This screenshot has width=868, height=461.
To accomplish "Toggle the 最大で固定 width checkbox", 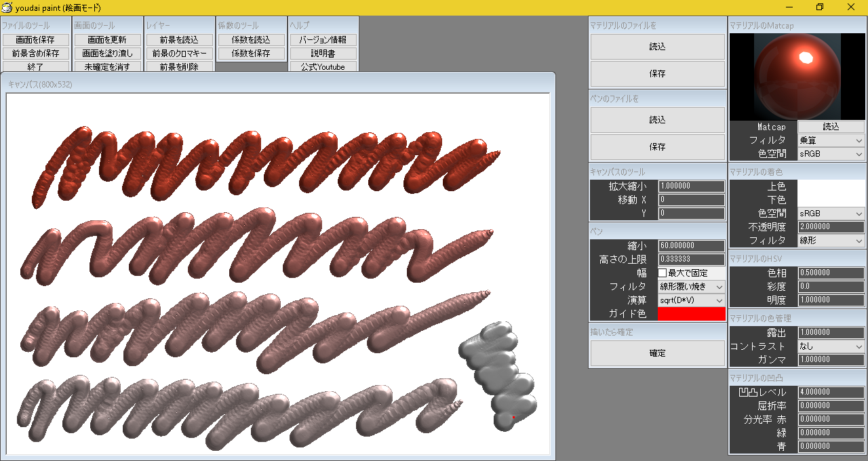I will [x=663, y=273].
